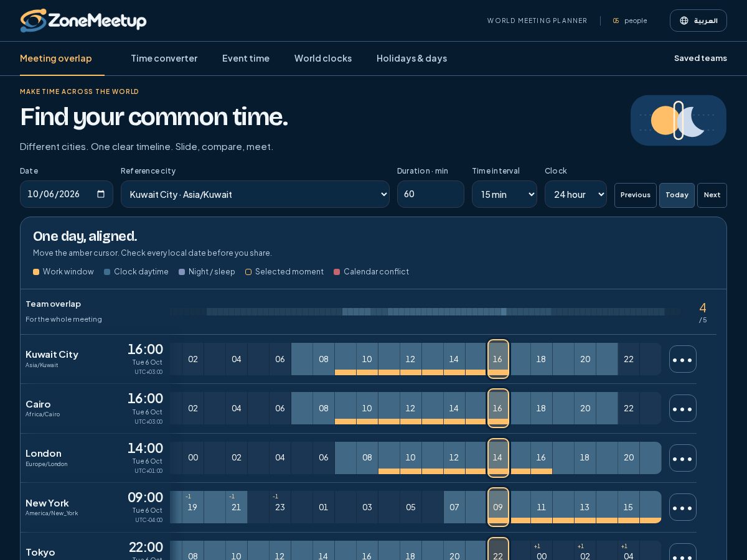Click the sun and moon day-night toggle graphic
747x560 pixels.
tap(679, 120)
